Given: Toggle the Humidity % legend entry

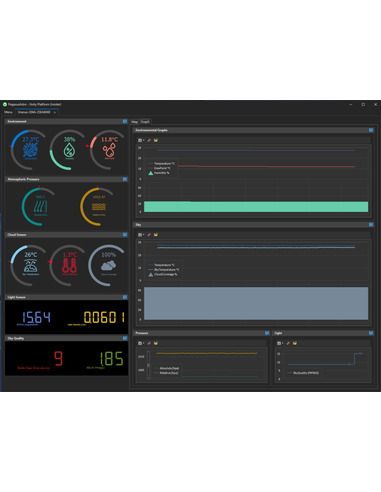Looking at the screenshot, I should coord(159,173).
